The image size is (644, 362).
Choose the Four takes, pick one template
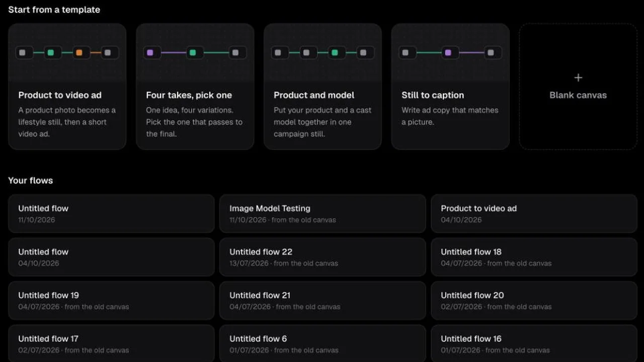(x=195, y=86)
